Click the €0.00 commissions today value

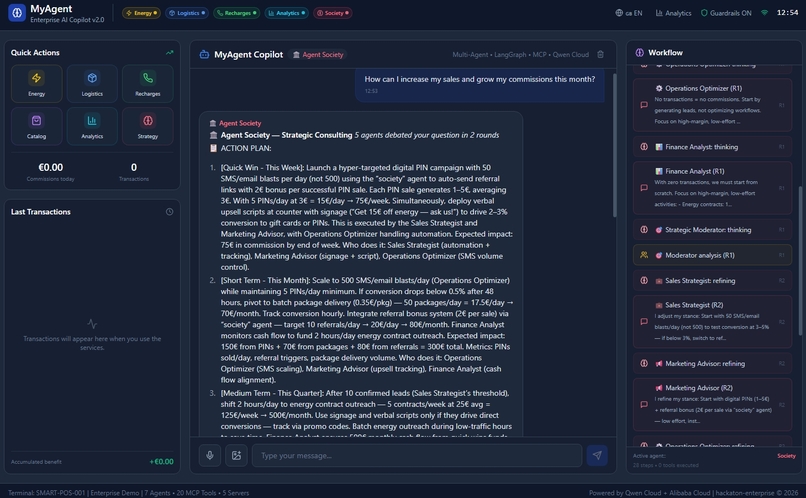pos(50,168)
